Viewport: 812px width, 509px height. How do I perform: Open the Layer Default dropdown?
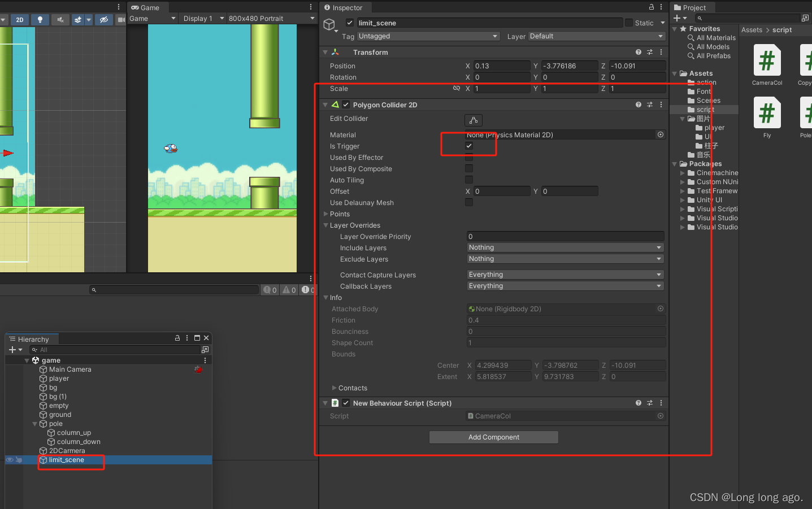pos(597,36)
